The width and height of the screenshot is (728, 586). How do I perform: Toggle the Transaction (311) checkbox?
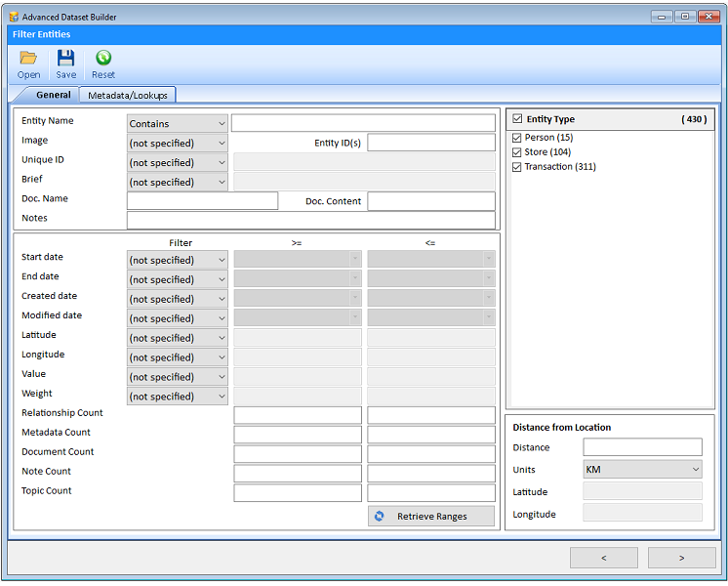[x=517, y=167]
